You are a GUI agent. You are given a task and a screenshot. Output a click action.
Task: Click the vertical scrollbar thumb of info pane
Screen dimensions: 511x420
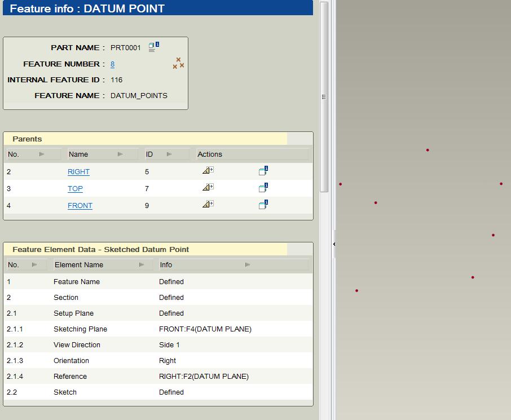[x=324, y=97]
